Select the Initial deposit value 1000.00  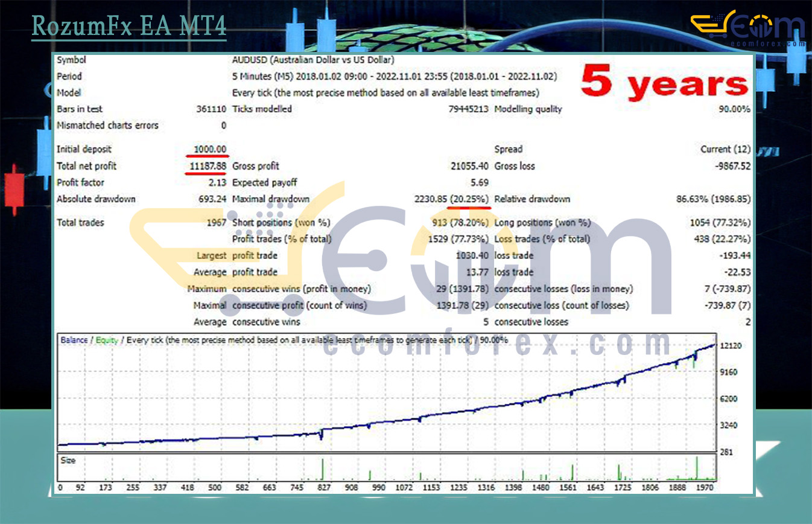point(210,149)
